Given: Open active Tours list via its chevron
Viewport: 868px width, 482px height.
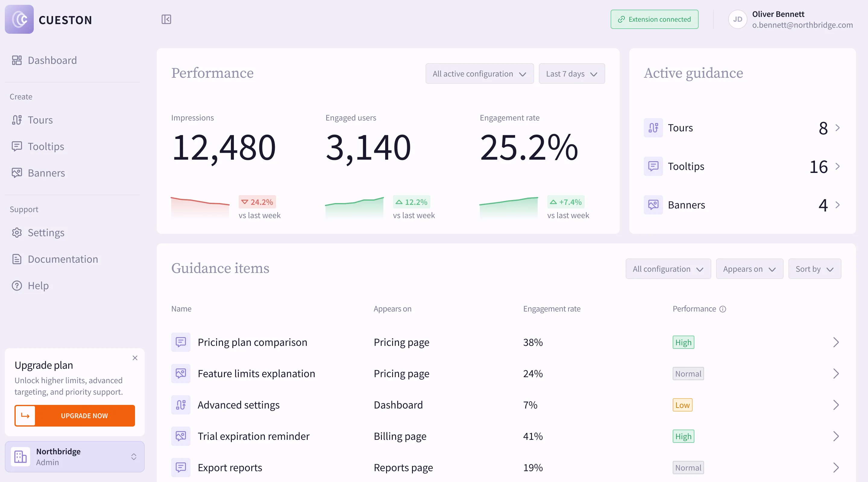Looking at the screenshot, I should pos(837,128).
